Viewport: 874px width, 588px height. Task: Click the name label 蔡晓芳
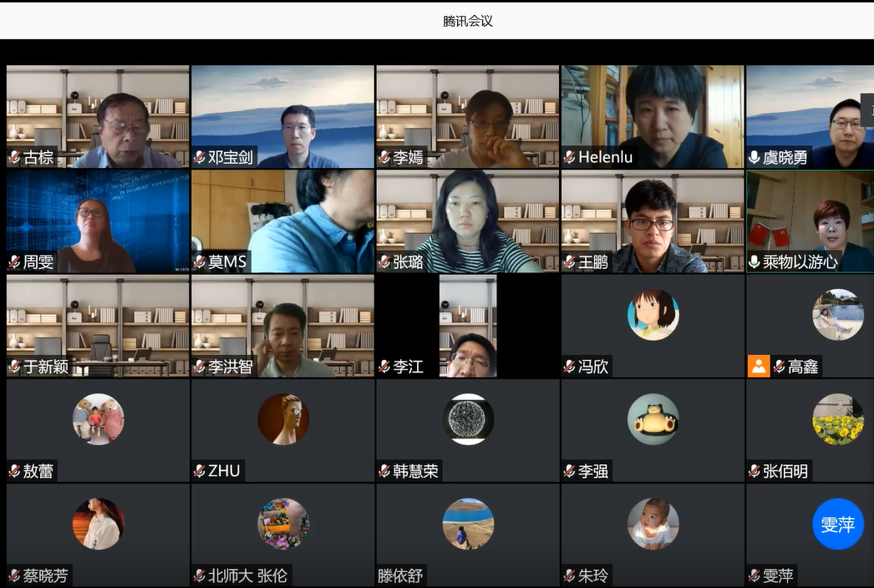point(46,575)
